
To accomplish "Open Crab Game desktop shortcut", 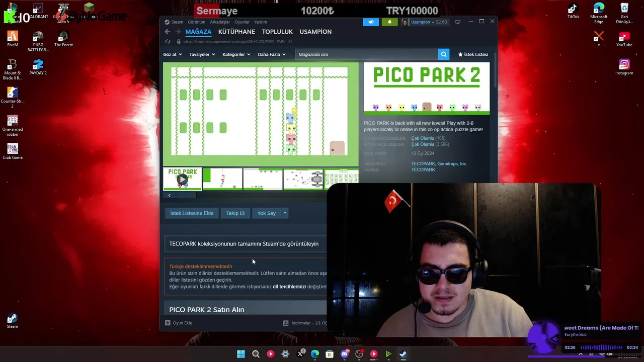I will (13, 151).
